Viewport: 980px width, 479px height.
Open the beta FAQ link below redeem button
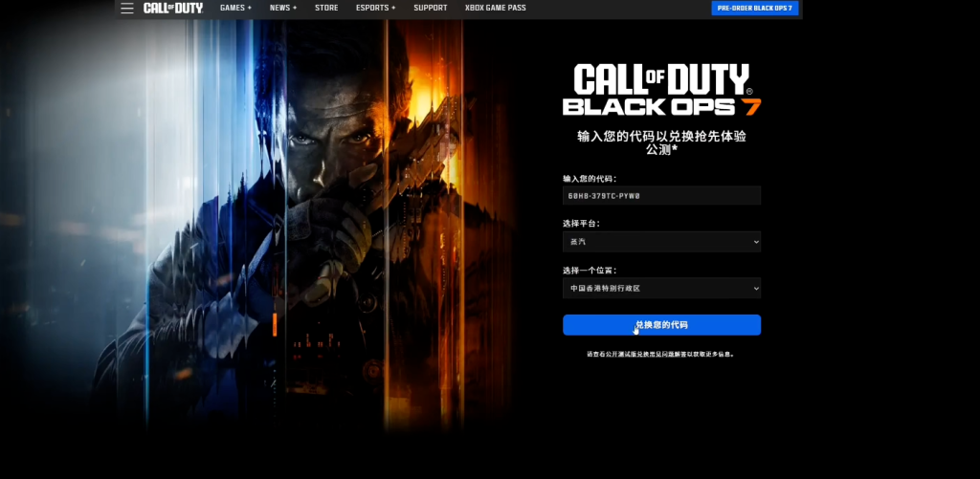click(x=661, y=354)
